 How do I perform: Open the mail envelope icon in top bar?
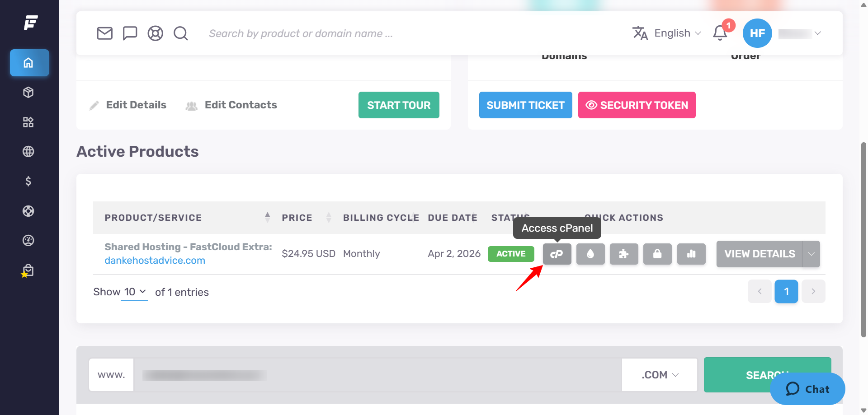(105, 33)
